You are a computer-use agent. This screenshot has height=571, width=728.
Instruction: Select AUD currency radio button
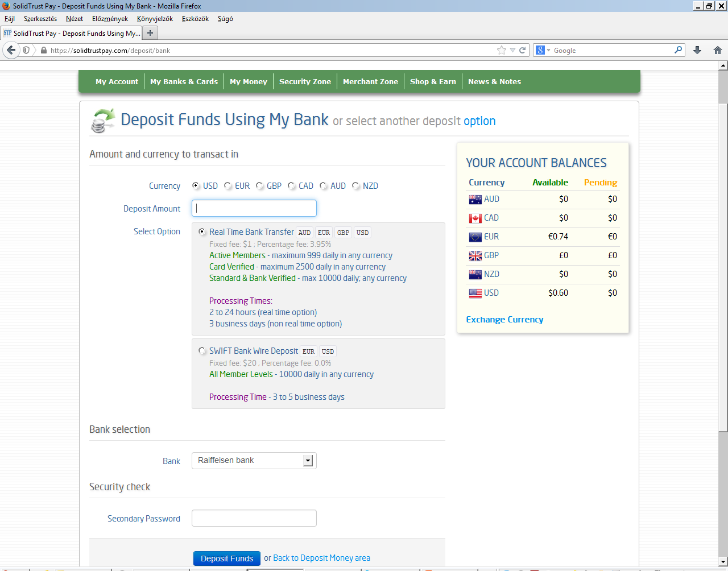coord(323,185)
